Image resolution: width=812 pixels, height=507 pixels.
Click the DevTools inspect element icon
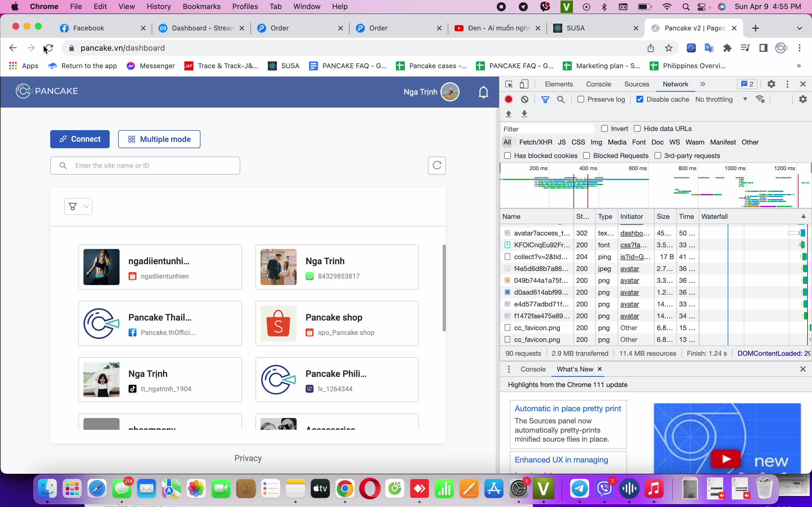click(x=509, y=84)
